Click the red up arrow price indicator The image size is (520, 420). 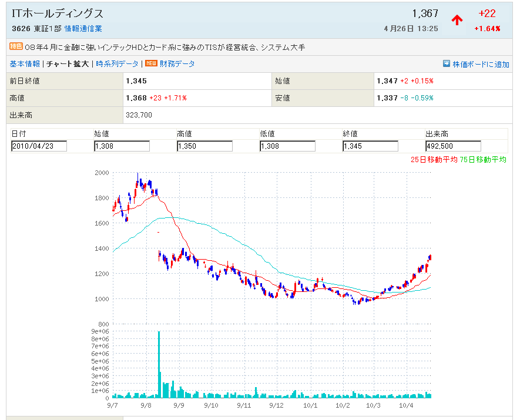tap(457, 20)
